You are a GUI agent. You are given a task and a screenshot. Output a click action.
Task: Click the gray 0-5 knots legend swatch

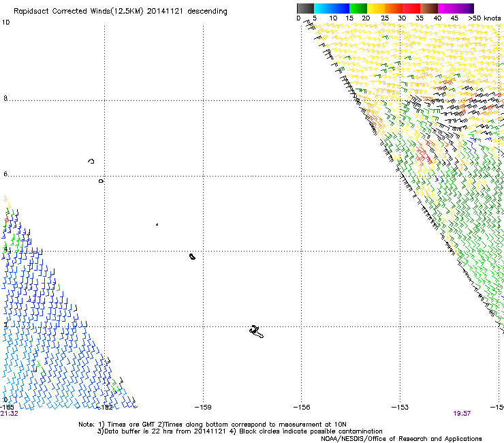coord(305,8)
